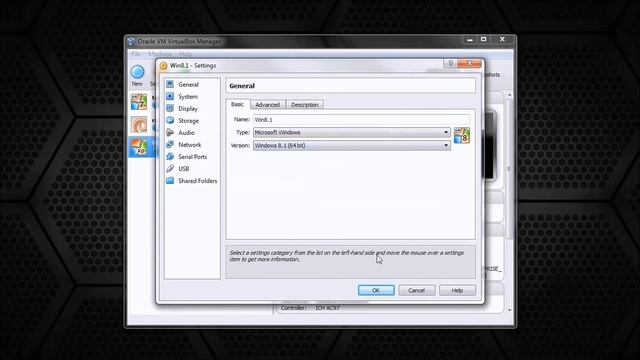Select the Serial Ports label
Viewport: 640px width, 360px height.
coord(193,157)
